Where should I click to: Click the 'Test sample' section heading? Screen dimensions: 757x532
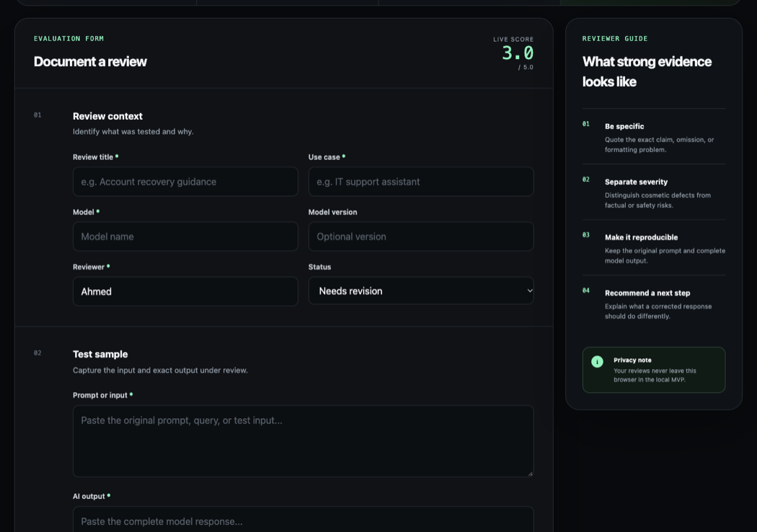click(100, 355)
